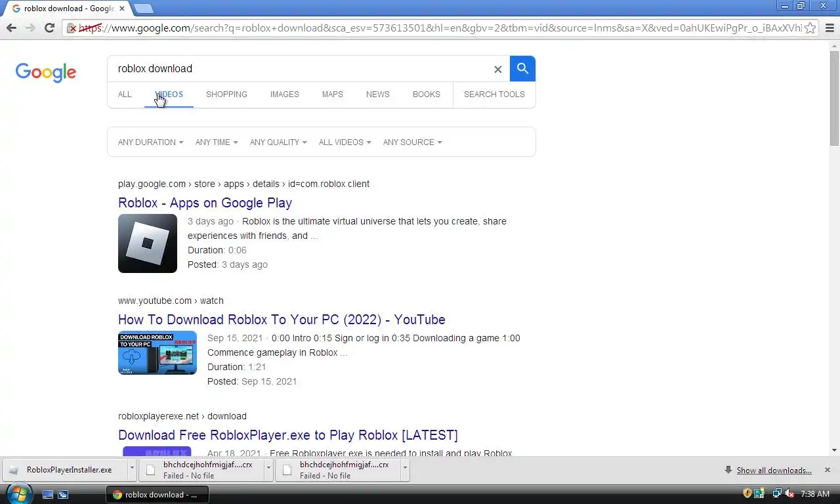This screenshot has width=840, height=504.
Task: Click the browser address bar URL
Action: (x=440, y=28)
